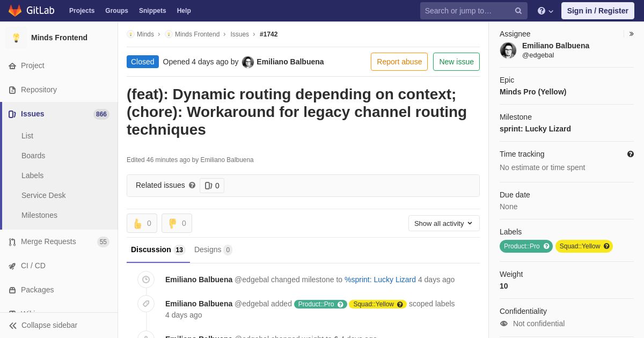Viewport: 644px width, 338px height.
Task: Collapse the right sidebar double chevron
Action: [631, 34]
